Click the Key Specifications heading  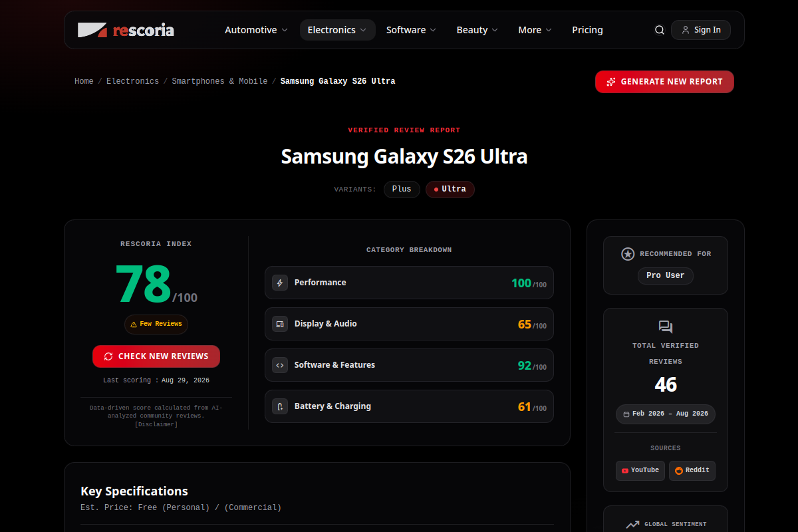(x=134, y=491)
